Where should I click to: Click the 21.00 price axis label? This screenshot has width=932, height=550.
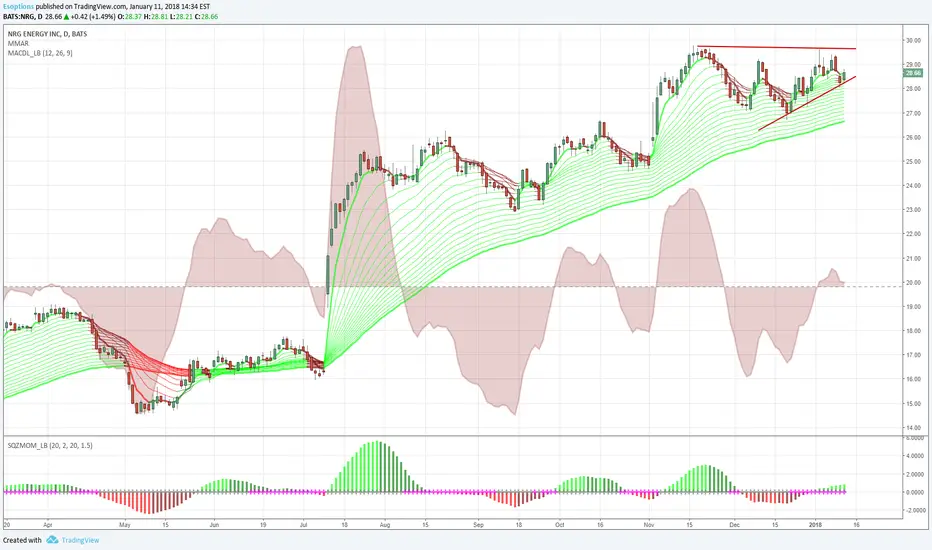(912, 259)
